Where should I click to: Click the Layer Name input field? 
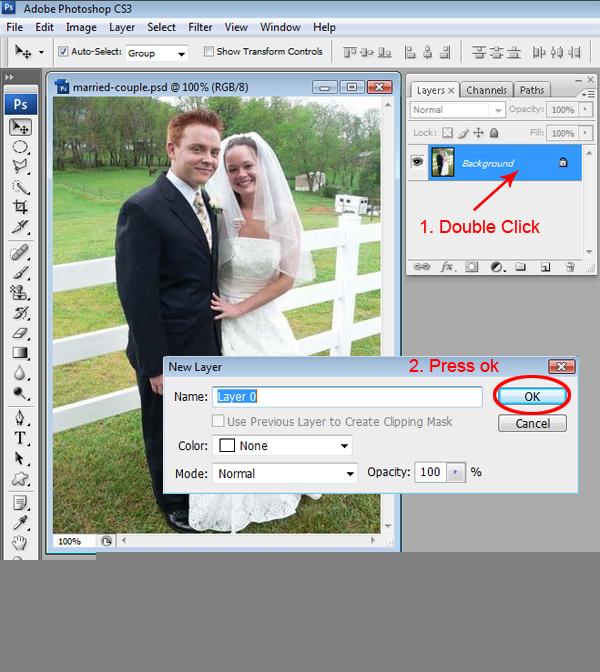348,397
